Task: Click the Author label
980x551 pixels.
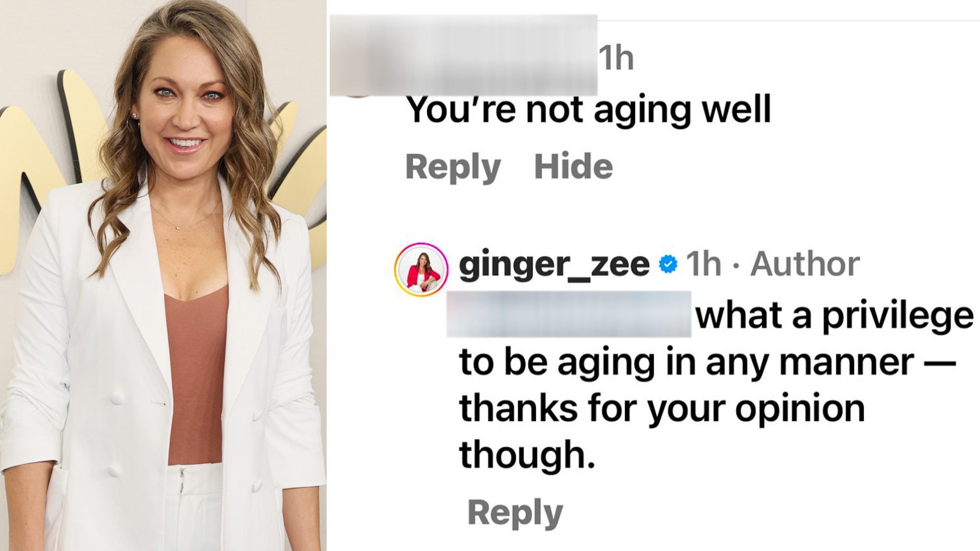Action: (x=805, y=264)
